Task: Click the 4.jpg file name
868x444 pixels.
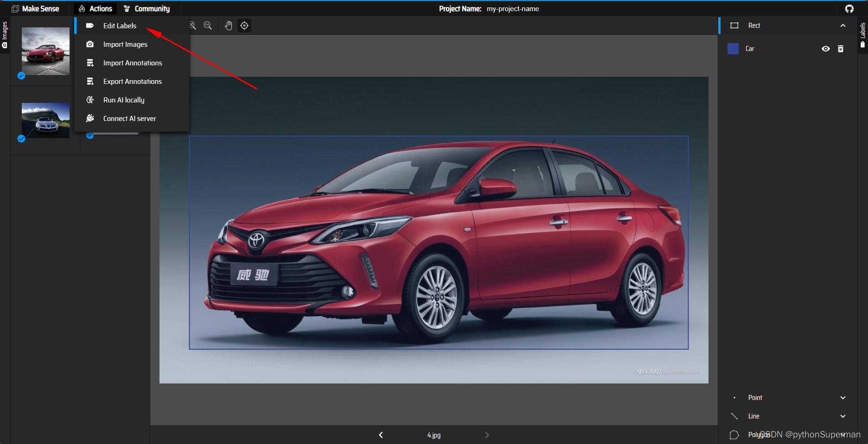Action: pos(434,435)
